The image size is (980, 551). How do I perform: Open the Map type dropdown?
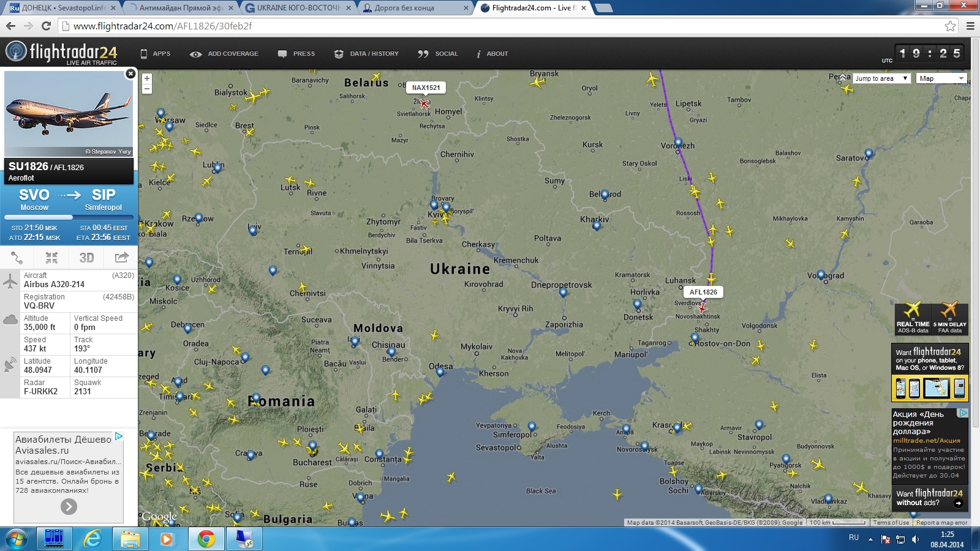942,78
